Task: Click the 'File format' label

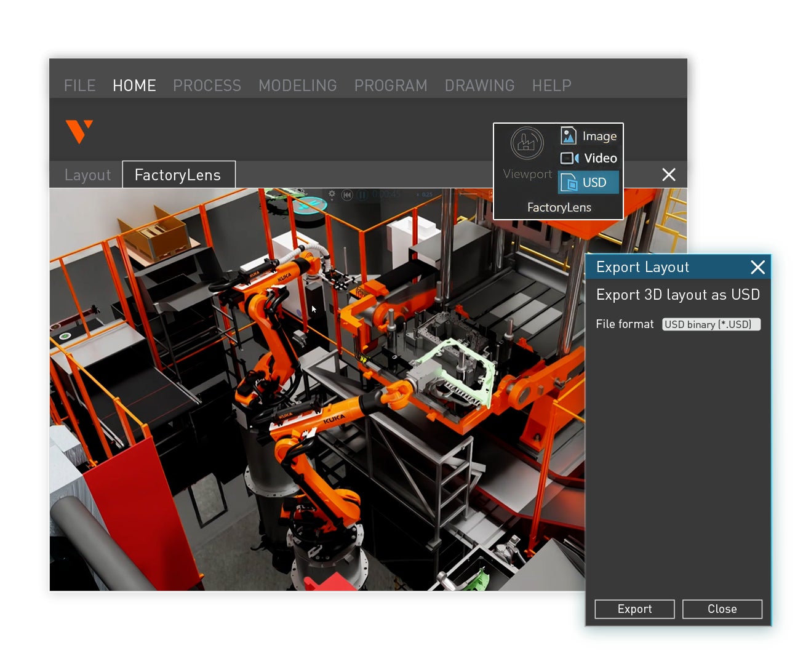Action: pyautogui.click(x=625, y=324)
